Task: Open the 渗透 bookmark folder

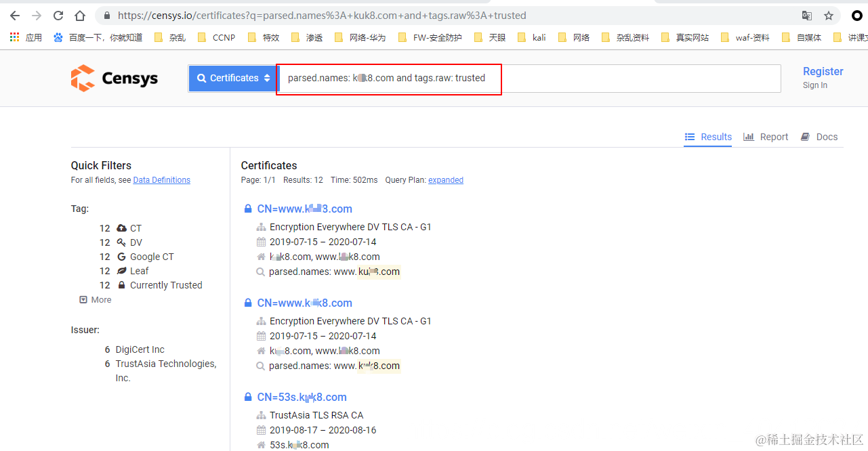Action: (307, 37)
